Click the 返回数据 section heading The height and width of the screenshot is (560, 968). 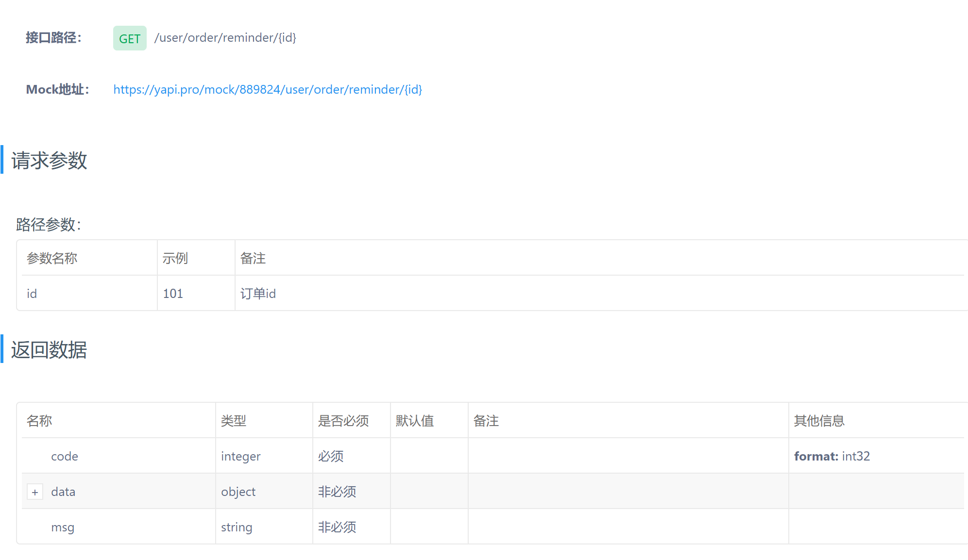click(x=49, y=350)
